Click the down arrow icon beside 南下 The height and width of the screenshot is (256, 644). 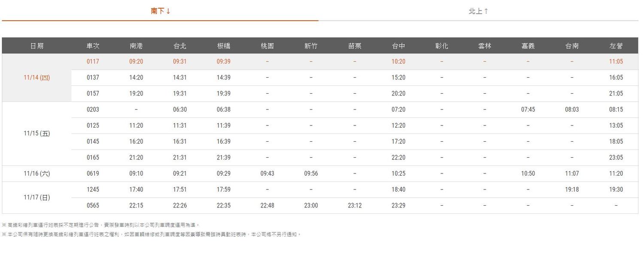[168, 10]
